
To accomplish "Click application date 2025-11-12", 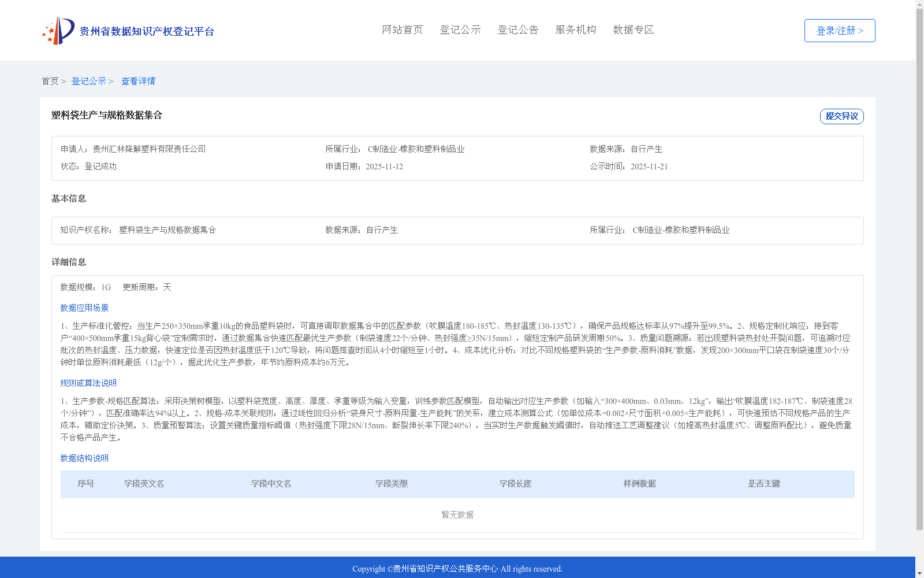I will tap(384, 166).
